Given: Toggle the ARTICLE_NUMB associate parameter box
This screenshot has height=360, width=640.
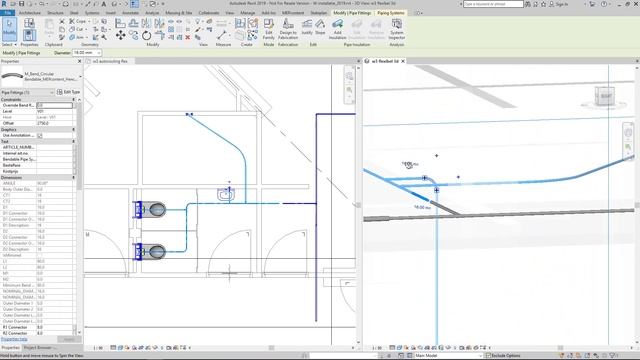Looking at the screenshot, I should 74,147.
